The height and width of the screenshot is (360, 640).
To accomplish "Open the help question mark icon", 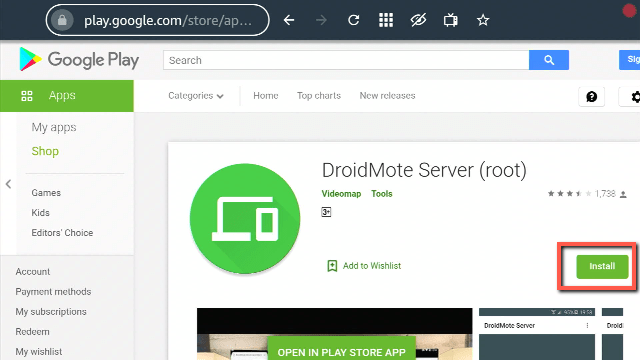I will click(x=591, y=97).
